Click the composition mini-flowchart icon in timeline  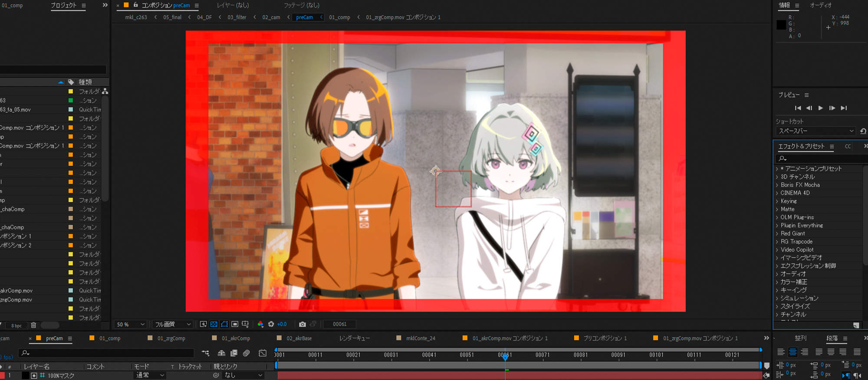click(206, 353)
